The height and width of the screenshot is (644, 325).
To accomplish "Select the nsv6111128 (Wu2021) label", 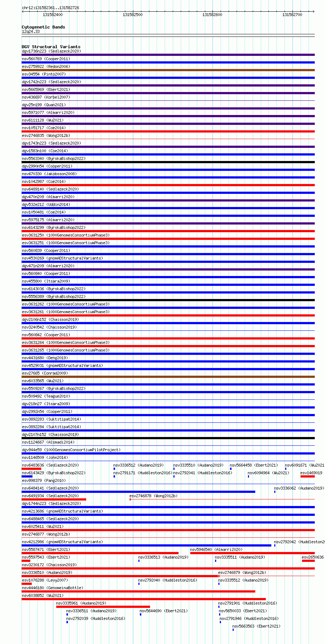I will click(43, 120).
